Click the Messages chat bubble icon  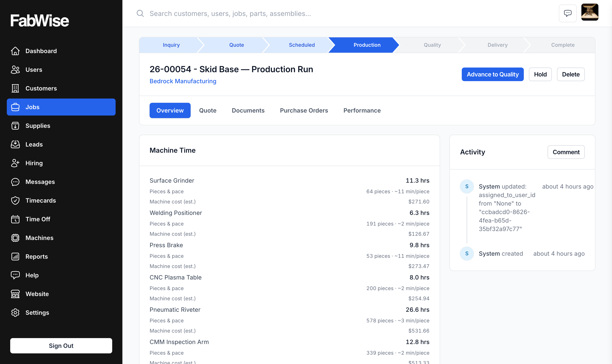tap(15, 182)
